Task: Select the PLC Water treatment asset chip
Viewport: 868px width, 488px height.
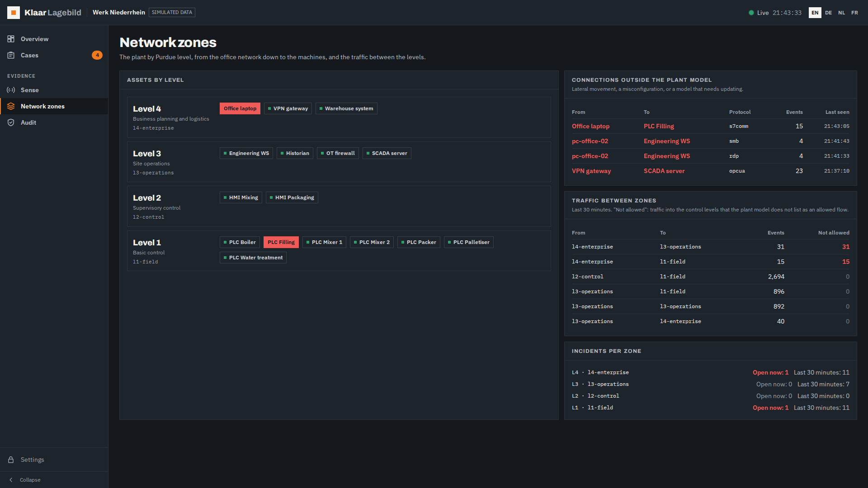Action: click(253, 258)
